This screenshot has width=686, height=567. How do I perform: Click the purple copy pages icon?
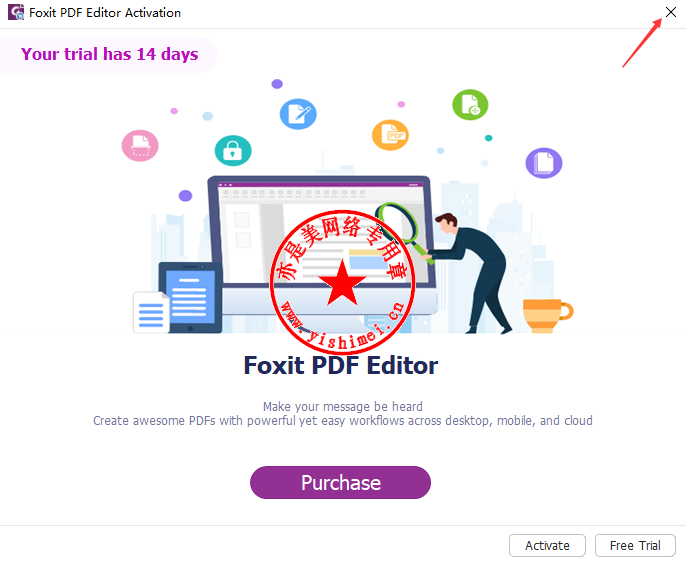click(x=544, y=163)
